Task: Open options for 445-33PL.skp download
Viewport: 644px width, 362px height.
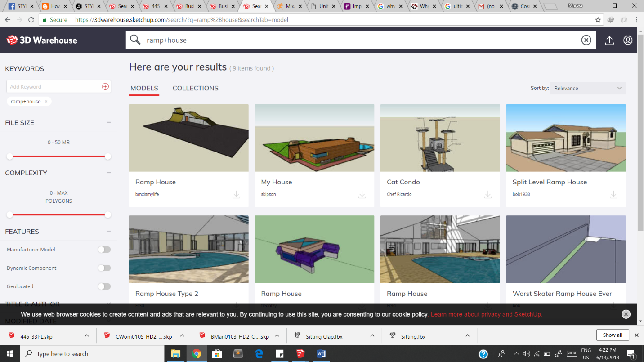Action: click(87, 336)
